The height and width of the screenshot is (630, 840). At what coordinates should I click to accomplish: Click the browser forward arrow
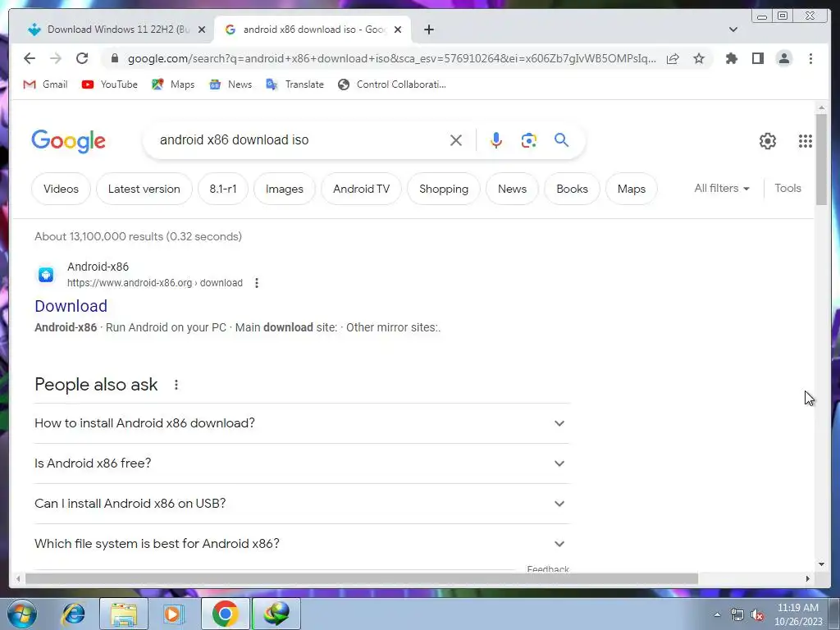[56, 58]
